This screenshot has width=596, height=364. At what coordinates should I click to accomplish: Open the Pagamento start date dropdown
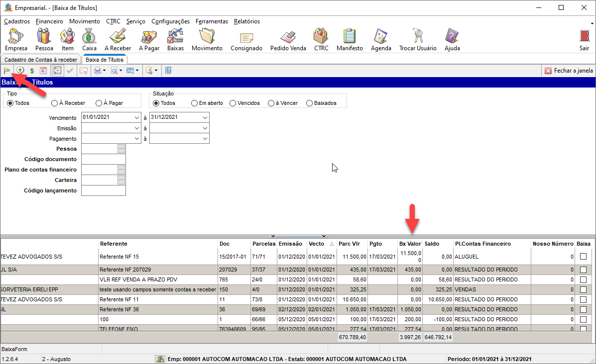click(136, 139)
